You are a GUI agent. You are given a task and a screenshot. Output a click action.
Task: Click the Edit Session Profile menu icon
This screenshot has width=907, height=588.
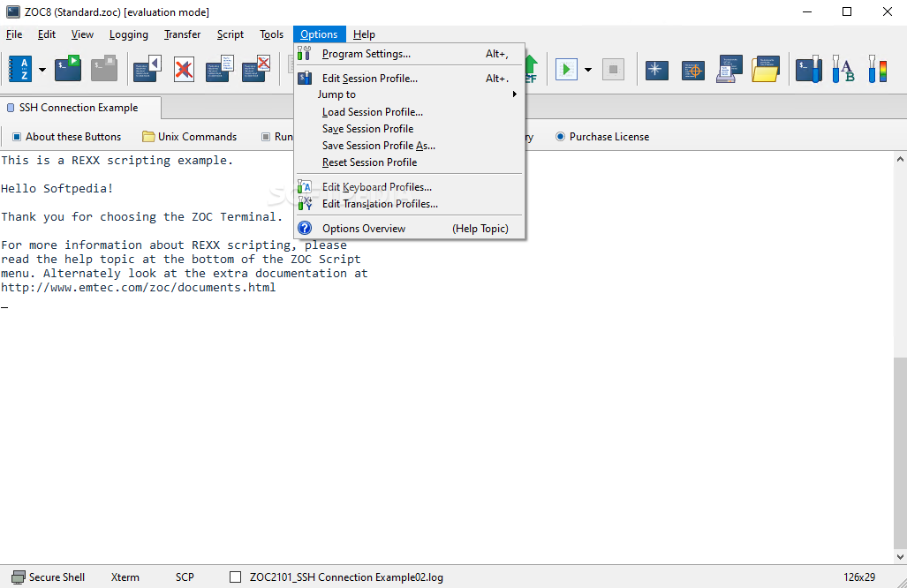click(305, 78)
